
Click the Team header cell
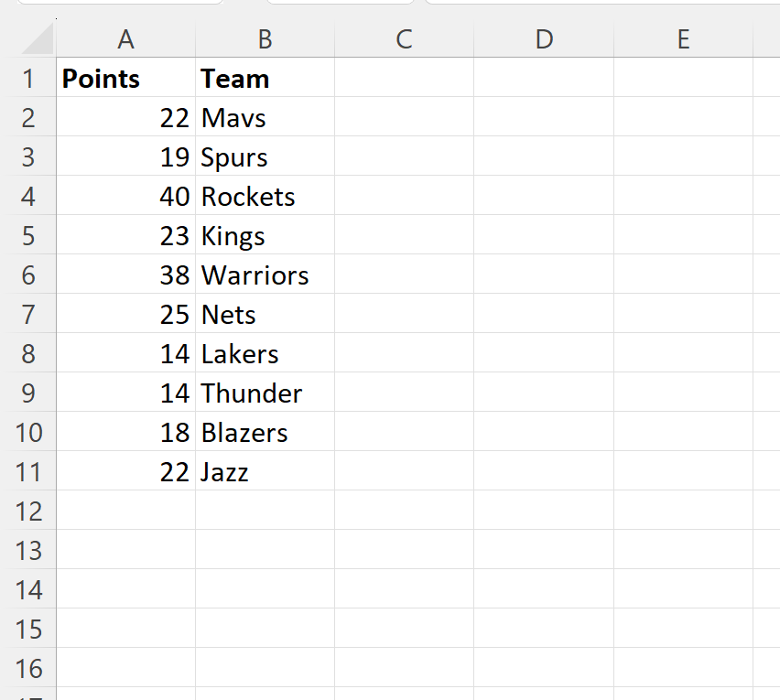(x=265, y=79)
